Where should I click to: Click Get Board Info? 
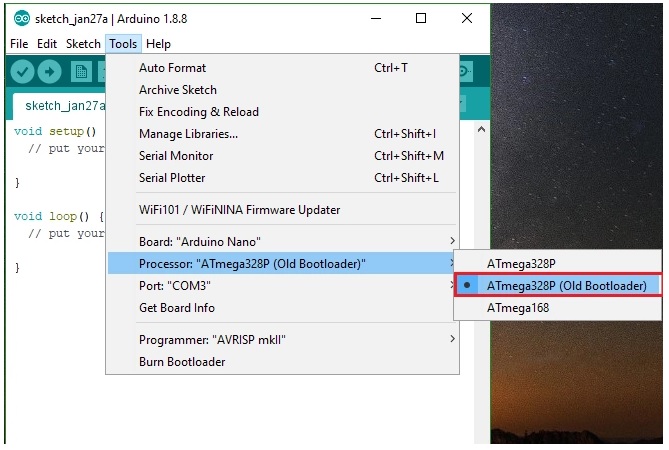176,308
